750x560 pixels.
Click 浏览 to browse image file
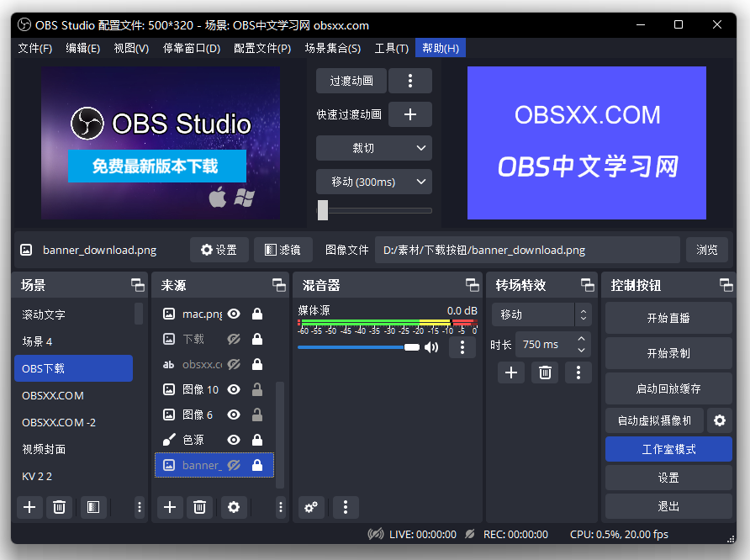pyautogui.click(x=707, y=250)
